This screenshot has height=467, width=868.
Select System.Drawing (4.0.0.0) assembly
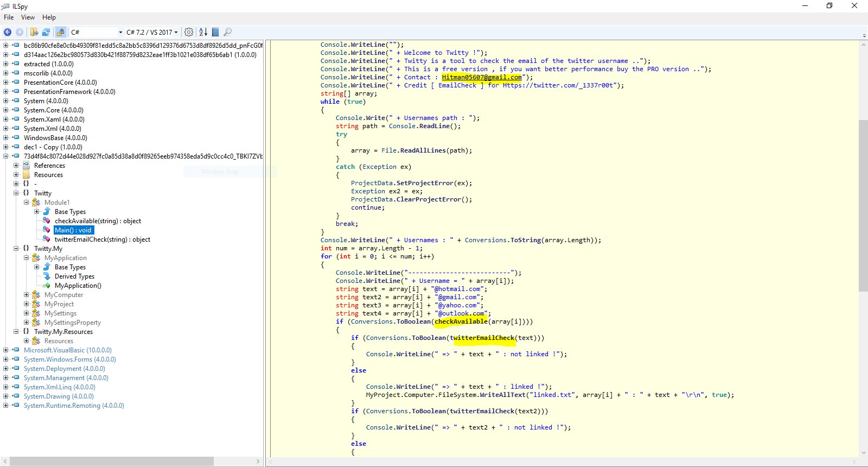pyautogui.click(x=59, y=396)
